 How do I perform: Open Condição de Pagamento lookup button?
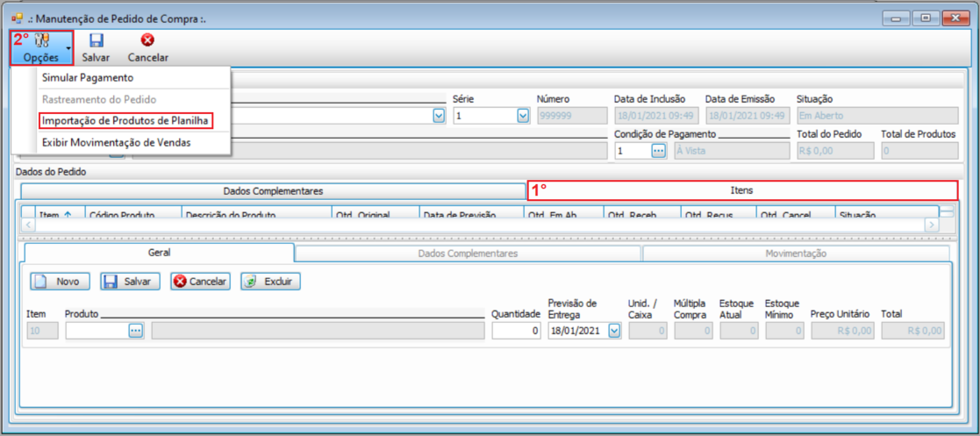659,151
